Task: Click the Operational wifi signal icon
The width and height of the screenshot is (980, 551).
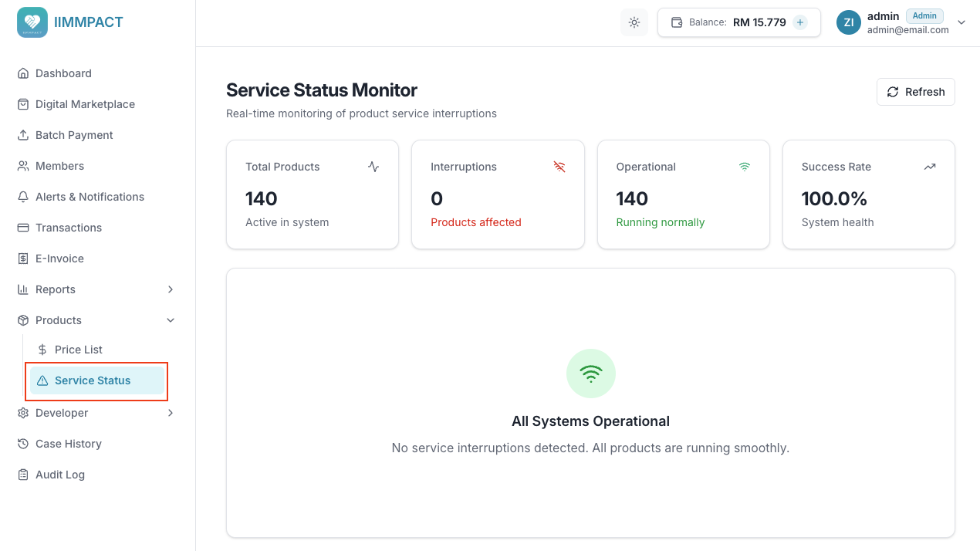Action: tap(744, 166)
